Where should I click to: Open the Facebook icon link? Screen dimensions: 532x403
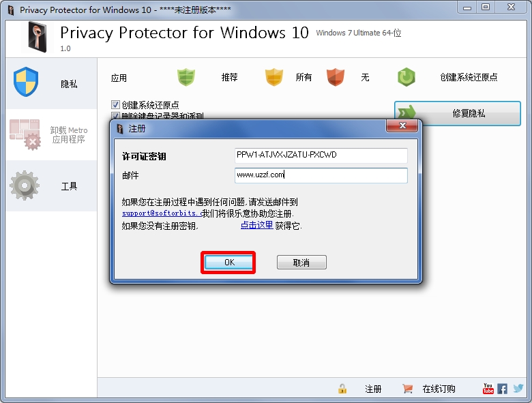[x=503, y=389]
